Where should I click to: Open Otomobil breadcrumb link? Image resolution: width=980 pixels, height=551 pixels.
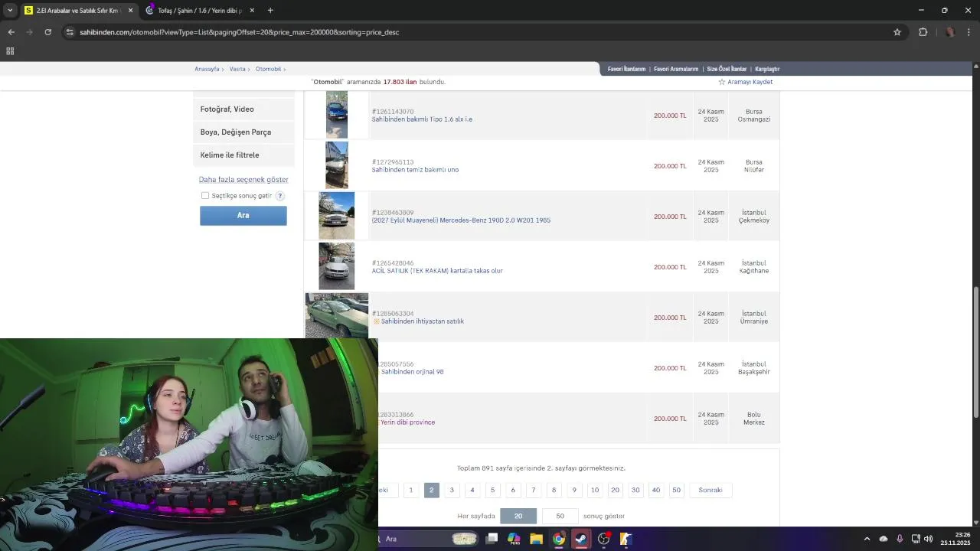pyautogui.click(x=269, y=69)
